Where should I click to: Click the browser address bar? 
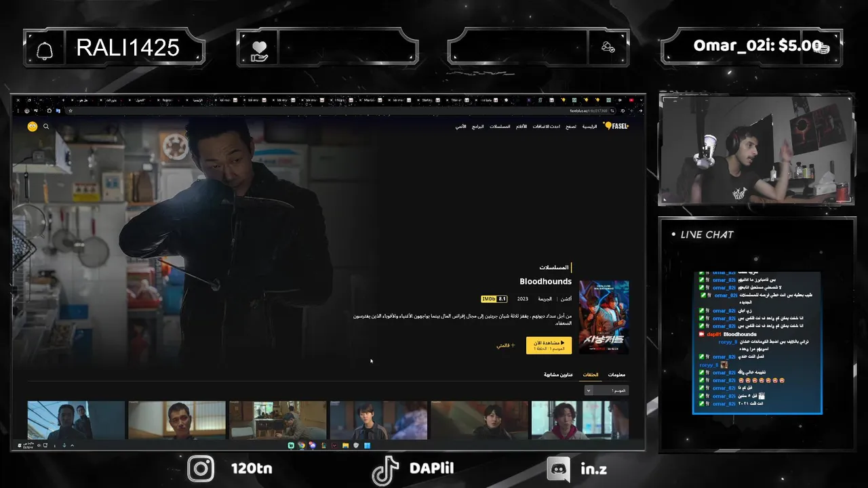(339, 110)
